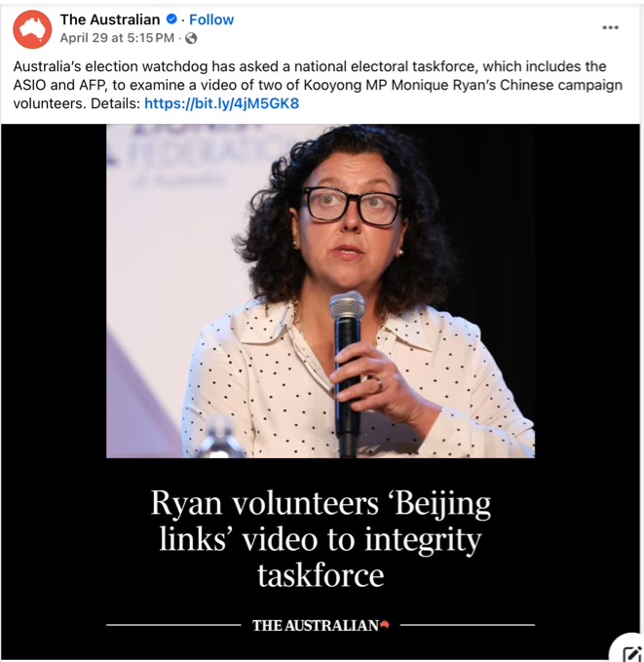This screenshot has width=644, height=662.
Task: Click the pencil edit icon at bottom corner
Action: [631, 651]
